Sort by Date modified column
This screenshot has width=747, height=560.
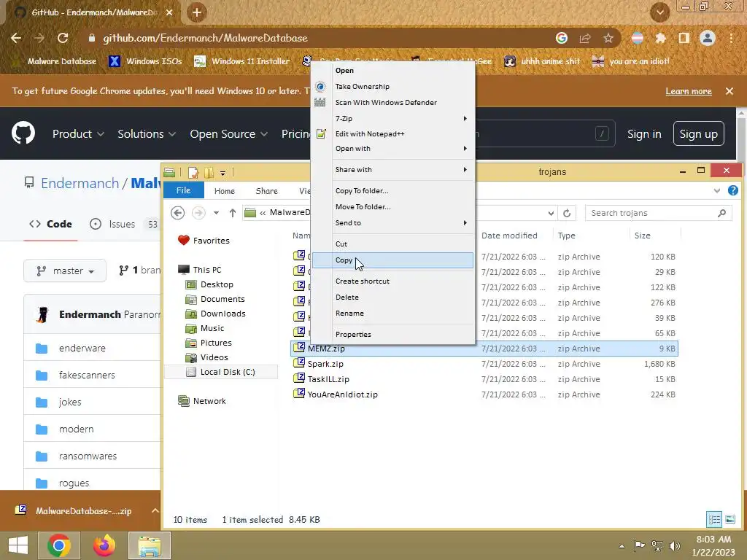coord(509,236)
